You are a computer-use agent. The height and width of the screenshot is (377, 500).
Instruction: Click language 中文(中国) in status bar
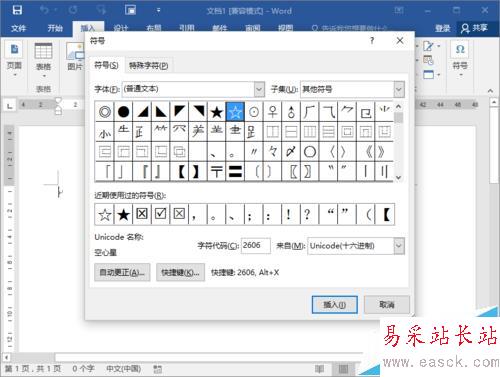(x=123, y=369)
